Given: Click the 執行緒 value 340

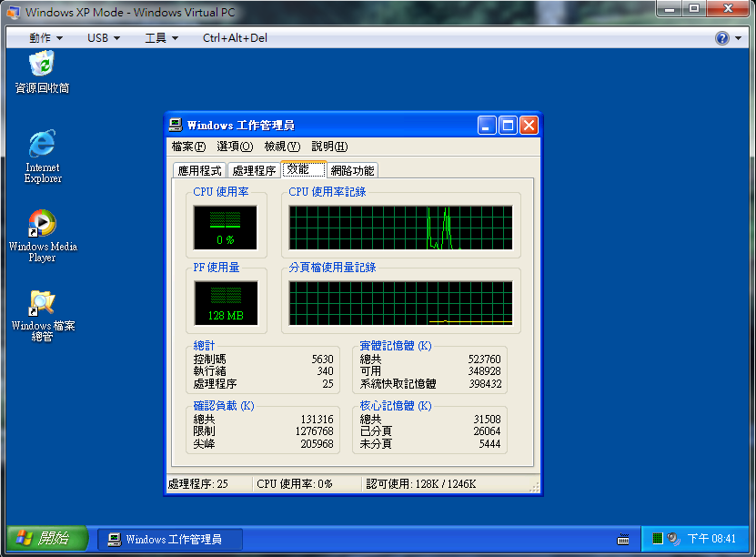Looking at the screenshot, I should point(325,370).
